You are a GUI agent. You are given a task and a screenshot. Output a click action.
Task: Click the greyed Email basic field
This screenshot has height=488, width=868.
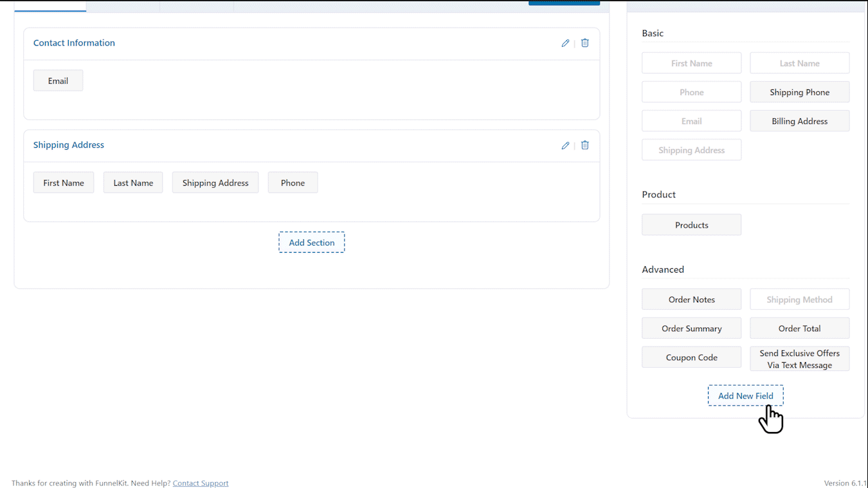[x=692, y=121]
